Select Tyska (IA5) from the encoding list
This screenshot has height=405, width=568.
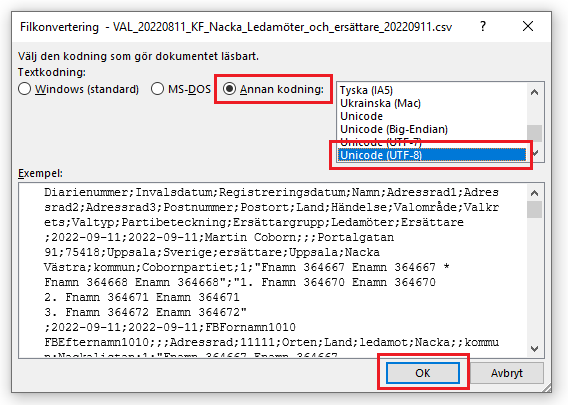coord(366,90)
